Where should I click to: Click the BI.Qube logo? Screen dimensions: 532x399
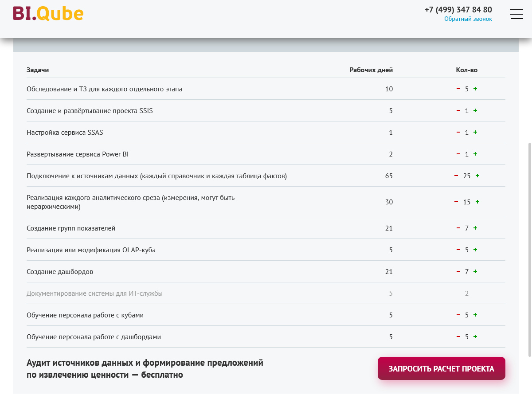pos(48,14)
